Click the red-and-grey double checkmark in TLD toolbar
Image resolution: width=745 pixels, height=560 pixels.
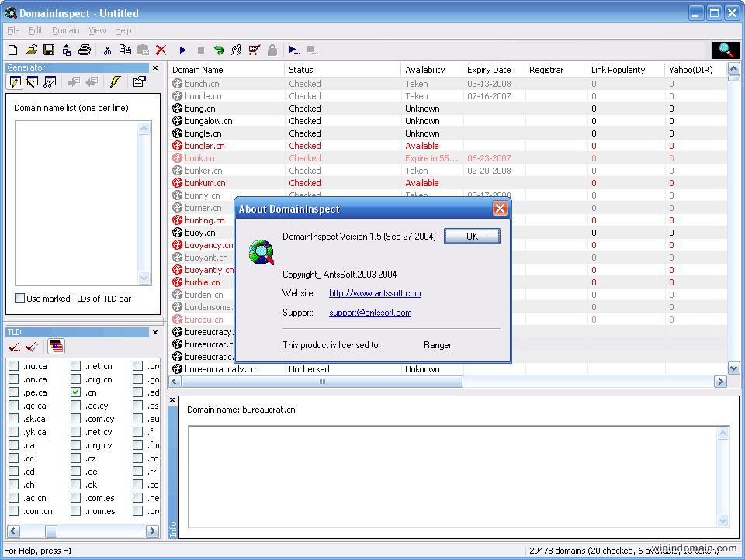32,347
